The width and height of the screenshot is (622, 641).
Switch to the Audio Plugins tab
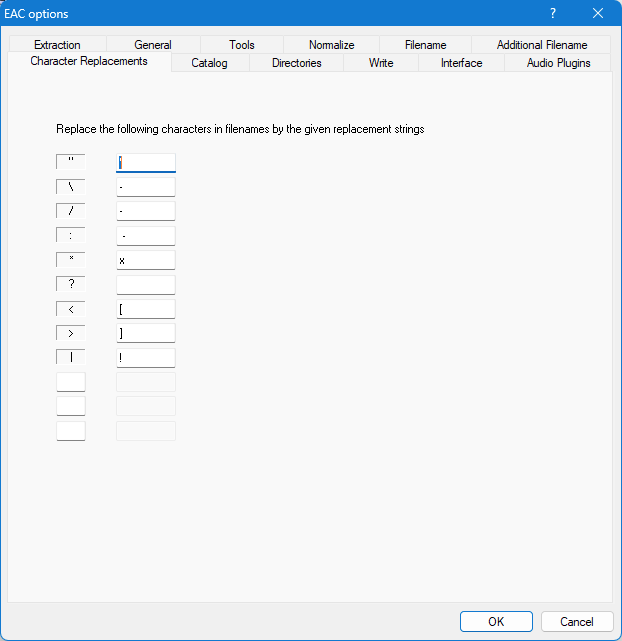(558, 63)
